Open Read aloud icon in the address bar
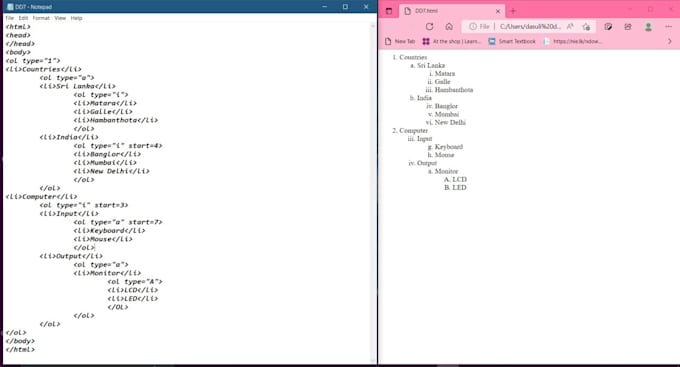Image resolution: width=680 pixels, height=367 pixels. [570, 26]
